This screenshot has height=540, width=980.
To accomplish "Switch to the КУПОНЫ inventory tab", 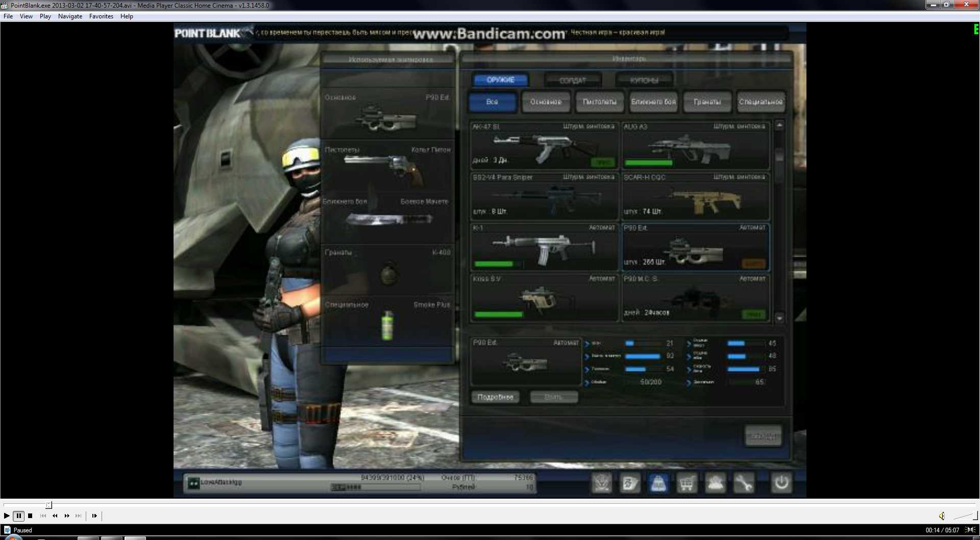I will pos(644,80).
